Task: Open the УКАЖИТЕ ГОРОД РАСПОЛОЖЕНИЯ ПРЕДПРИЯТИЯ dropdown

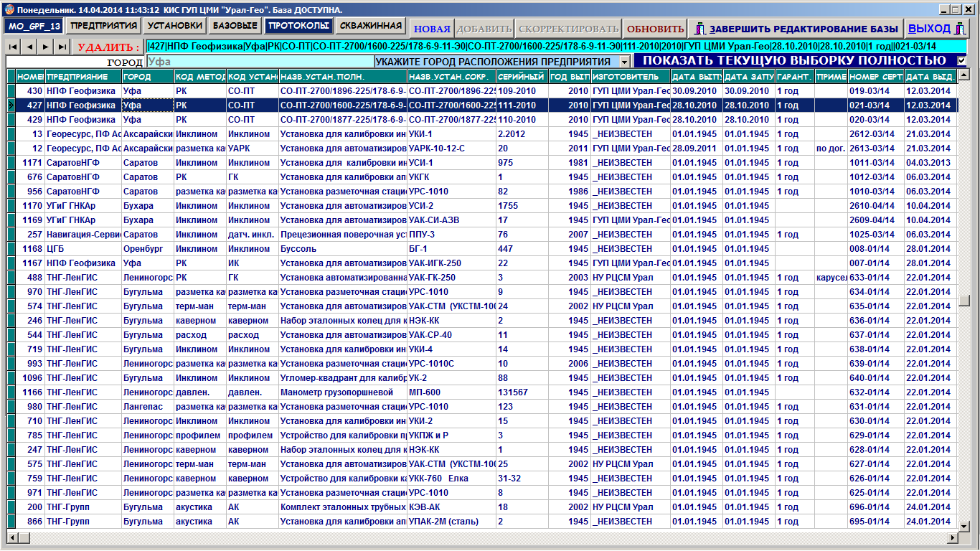Action: [x=624, y=62]
